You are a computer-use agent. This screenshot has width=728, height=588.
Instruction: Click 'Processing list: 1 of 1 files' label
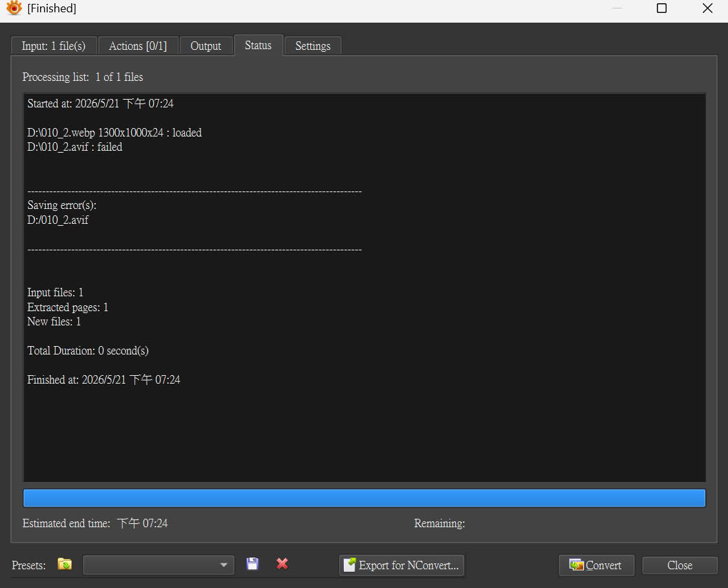pos(83,77)
